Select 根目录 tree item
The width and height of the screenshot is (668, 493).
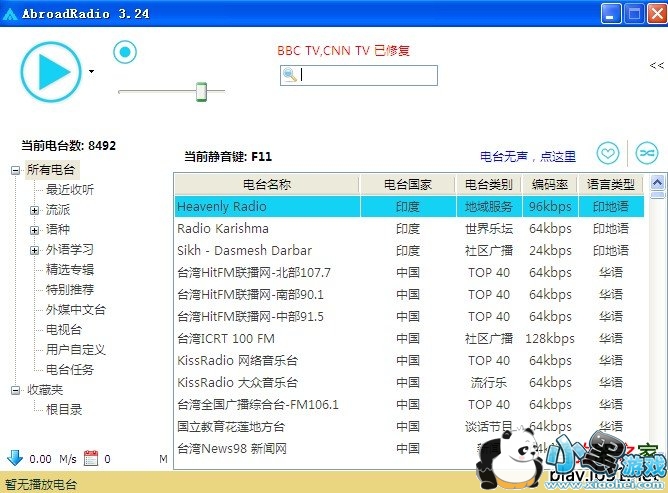[64, 410]
